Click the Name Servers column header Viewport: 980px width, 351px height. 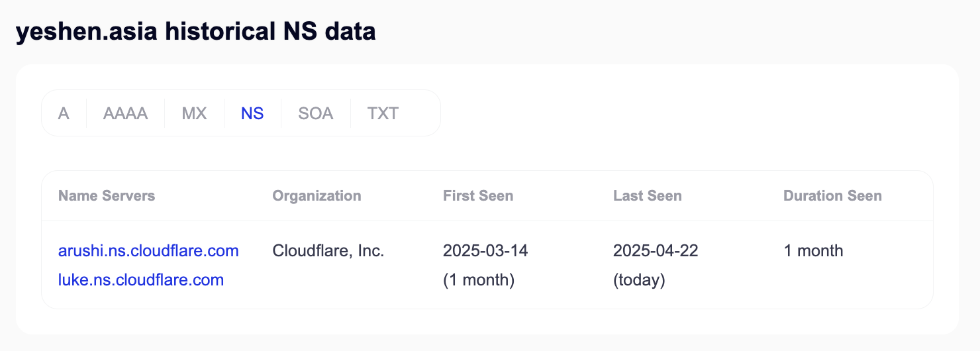(x=107, y=195)
